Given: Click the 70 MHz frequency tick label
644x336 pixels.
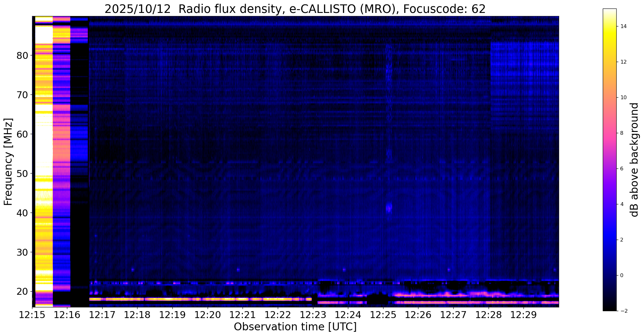Looking at the screenshot, I should pyautogui.click(x=22, y=95).
